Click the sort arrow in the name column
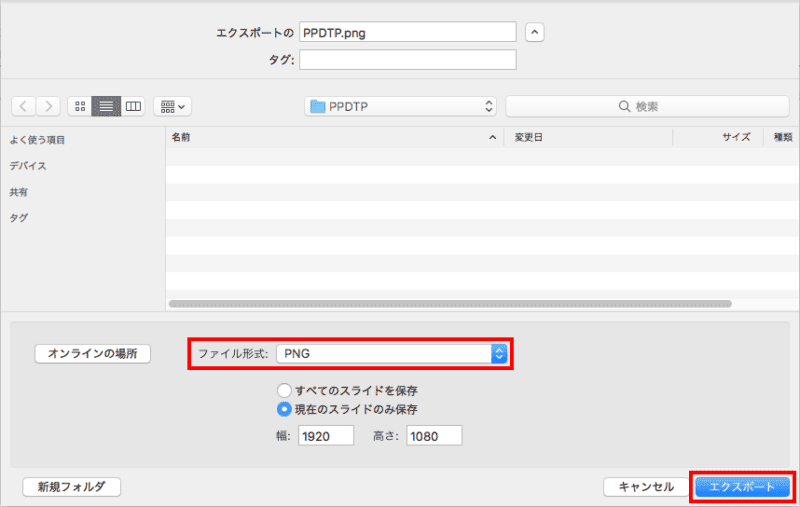800x507 pixels. point(492,137)
